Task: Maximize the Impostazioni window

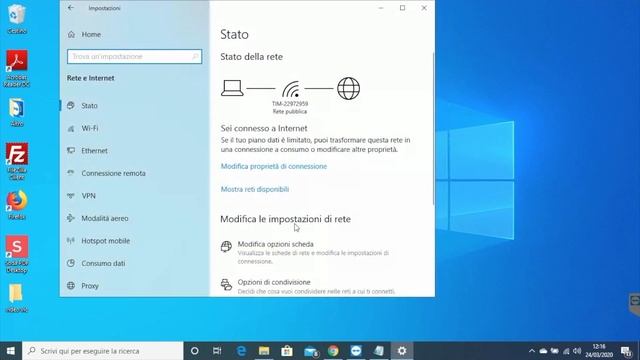Action: (402, 8)
